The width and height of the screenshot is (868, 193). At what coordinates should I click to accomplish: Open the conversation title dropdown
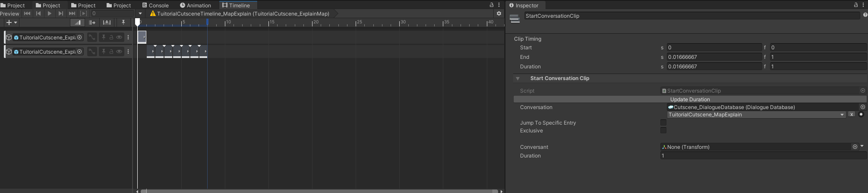click(756, 115)
